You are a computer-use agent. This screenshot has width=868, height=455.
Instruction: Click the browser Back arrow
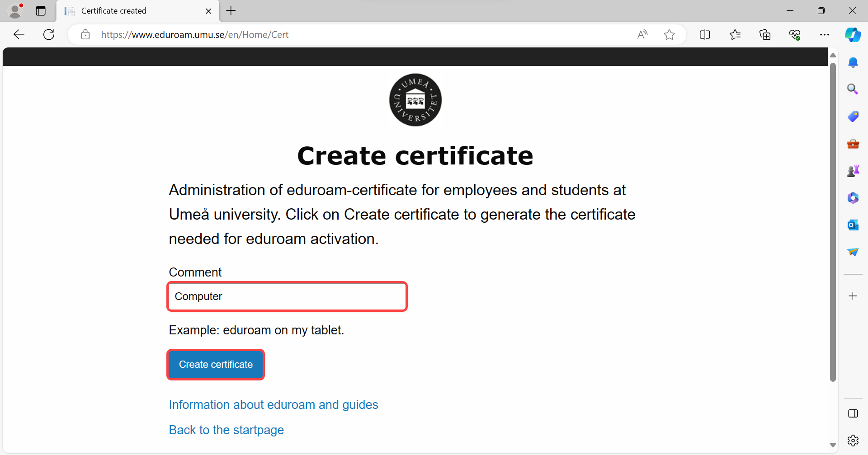pos(19,35)
